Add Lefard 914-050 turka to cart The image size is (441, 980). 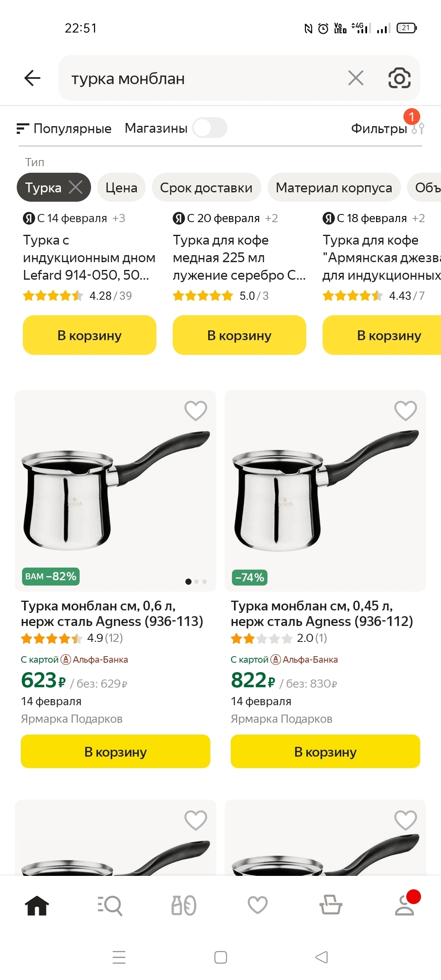[89, 335]
